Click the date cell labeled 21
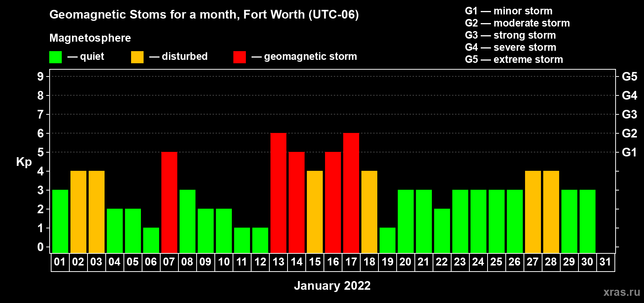 [x=424, y=262]
